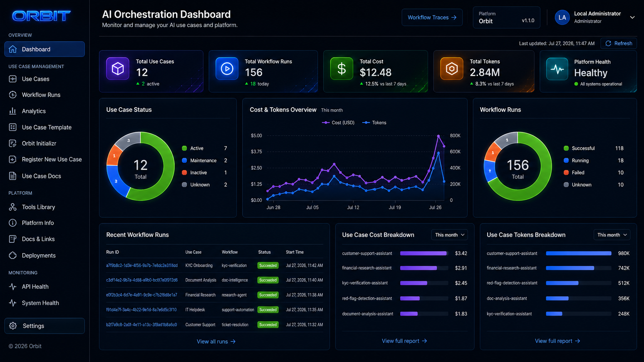Open run ID c3df14e2 link

142,280
